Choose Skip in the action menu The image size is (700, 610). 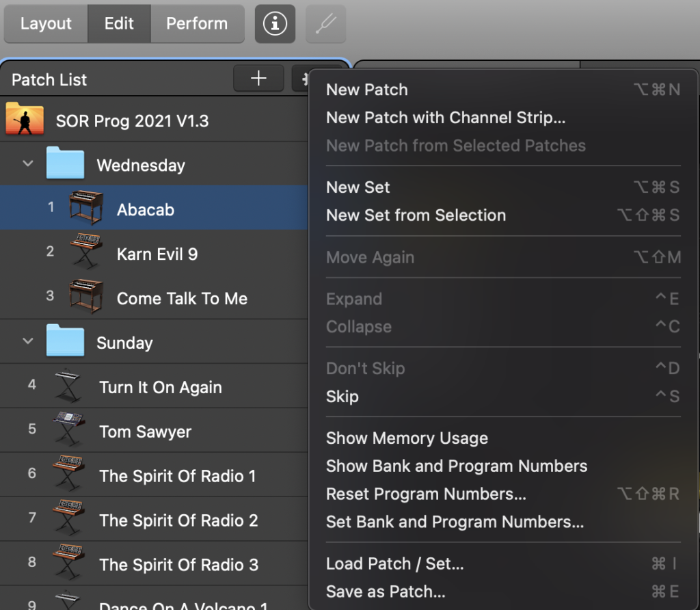click(503, 397)
